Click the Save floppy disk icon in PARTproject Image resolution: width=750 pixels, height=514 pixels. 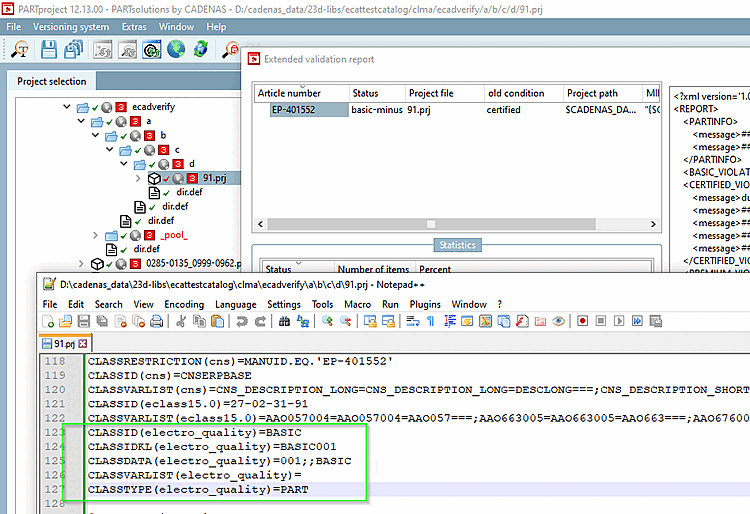49,50
